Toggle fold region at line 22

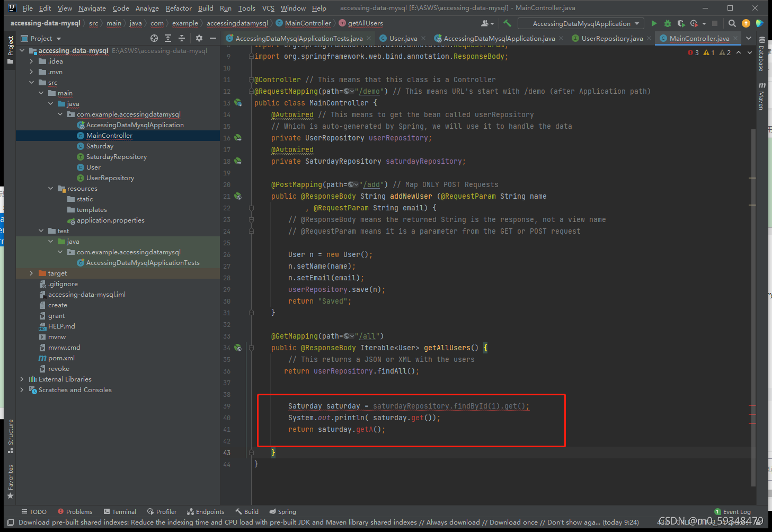(251, 208)
